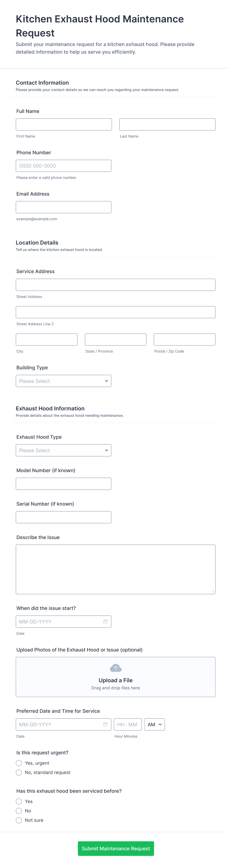Click the Hour Minutes time field
229x868 pixels.
point(128,725)
